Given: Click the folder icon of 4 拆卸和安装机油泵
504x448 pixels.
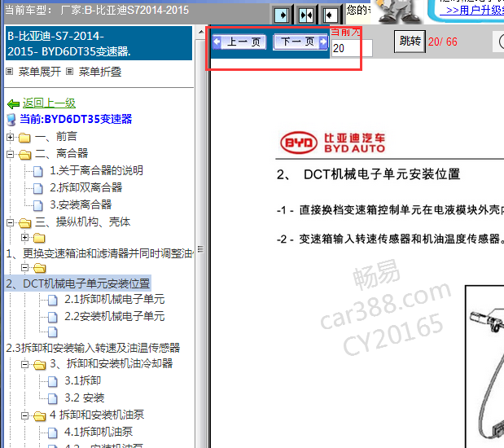Looking at the screenshot, I should coord(40,416).
